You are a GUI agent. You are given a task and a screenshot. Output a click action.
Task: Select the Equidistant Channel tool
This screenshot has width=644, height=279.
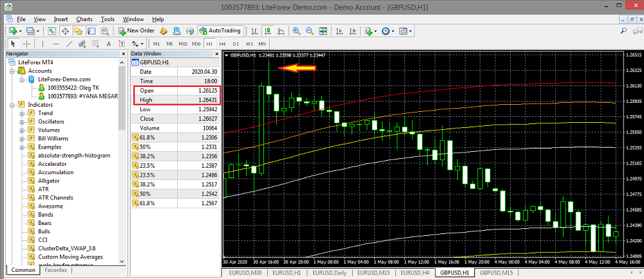pos(82,44)
